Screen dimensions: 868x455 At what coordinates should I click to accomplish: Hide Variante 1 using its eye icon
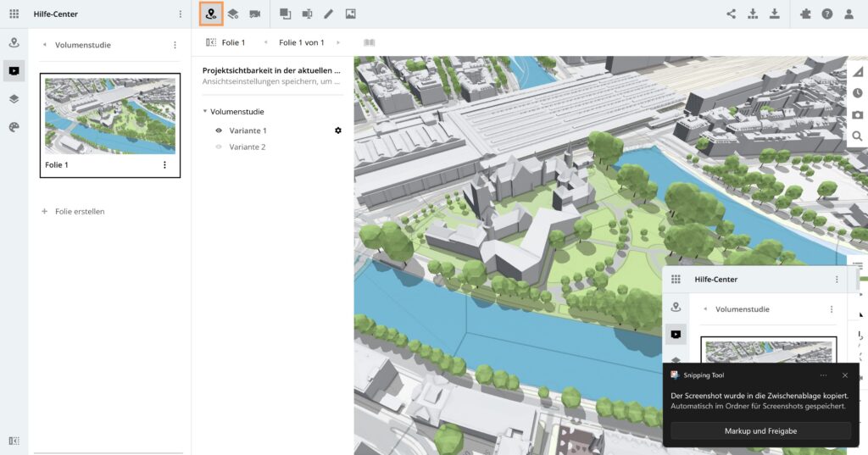click(x=219, y=130)
